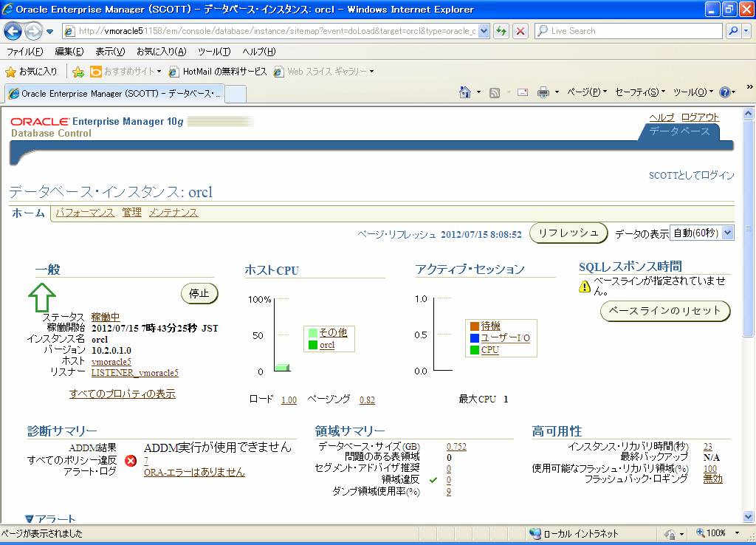Click the green orcl legend color swatch
Image resolution: width=756 pixels, height=545 pixels.
click(x=313, y=345)
